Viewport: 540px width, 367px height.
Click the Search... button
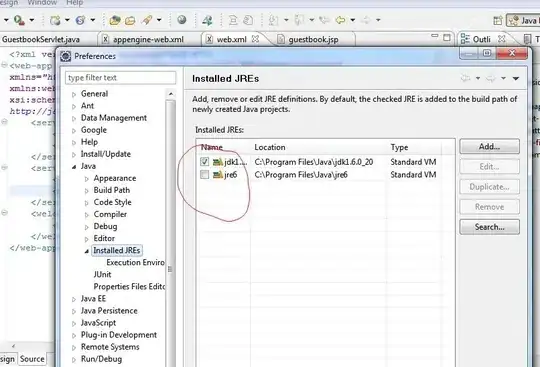pos(489,227)
